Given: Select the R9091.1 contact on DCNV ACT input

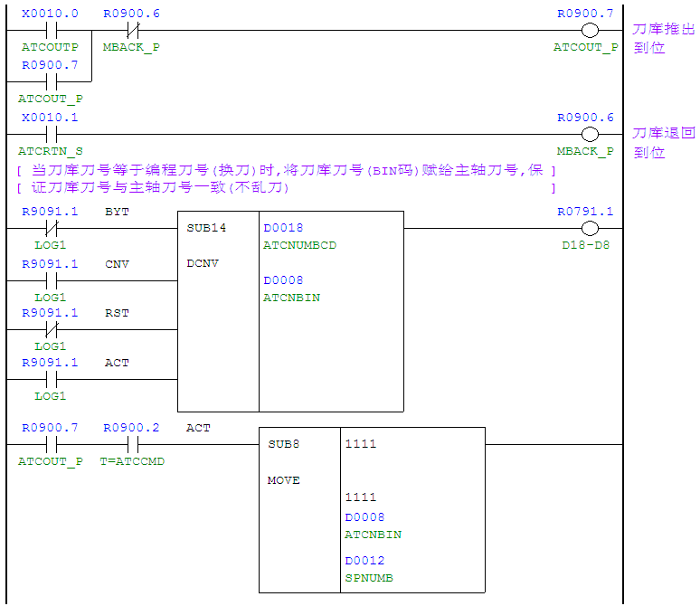Looking at the screenshot, I should pos(50,379).
